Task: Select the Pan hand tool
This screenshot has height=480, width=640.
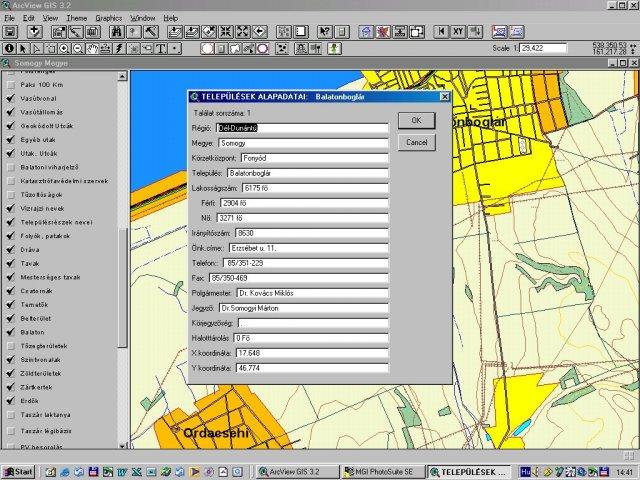Action: (93, 48)
